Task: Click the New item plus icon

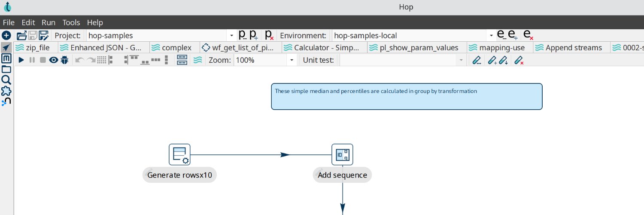Action: pos(6,35)
